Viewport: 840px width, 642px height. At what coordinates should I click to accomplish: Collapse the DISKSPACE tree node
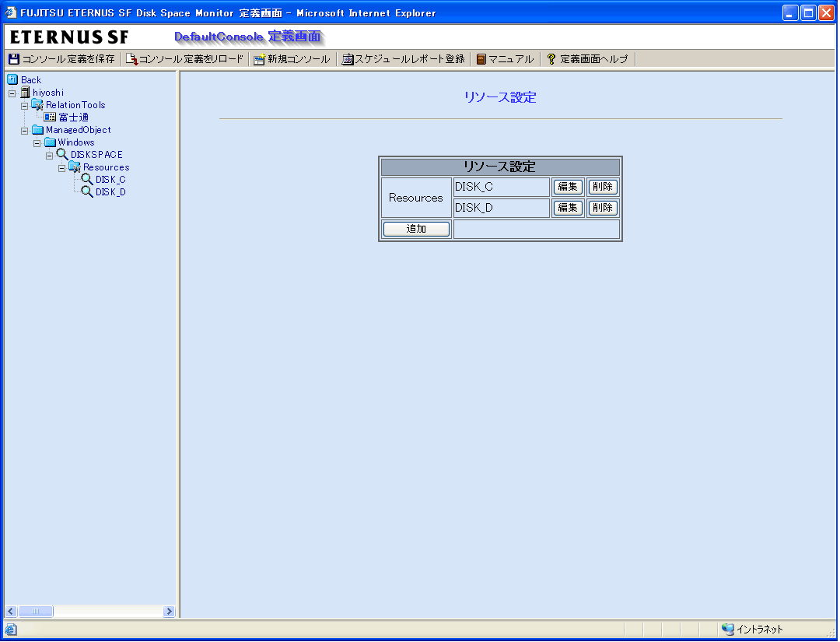tap(49, 156)
